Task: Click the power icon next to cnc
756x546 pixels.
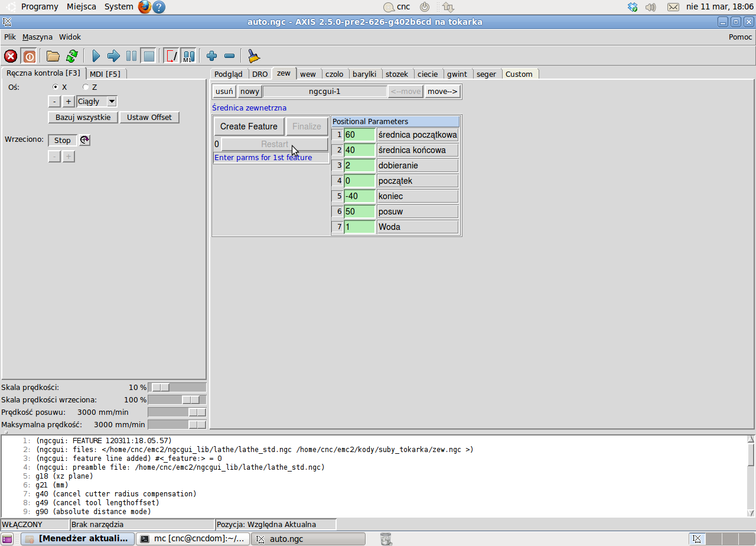Action: click(425, 7)
